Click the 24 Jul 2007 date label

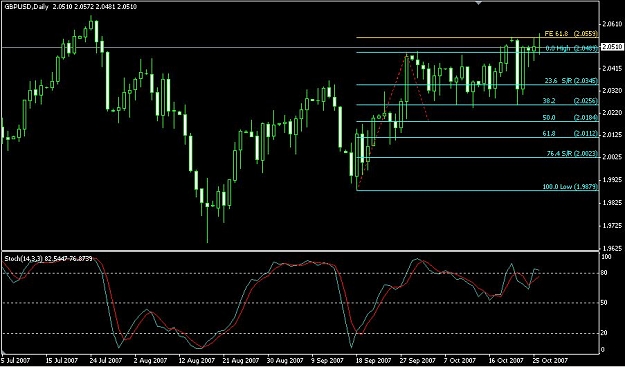pos(105,360)
